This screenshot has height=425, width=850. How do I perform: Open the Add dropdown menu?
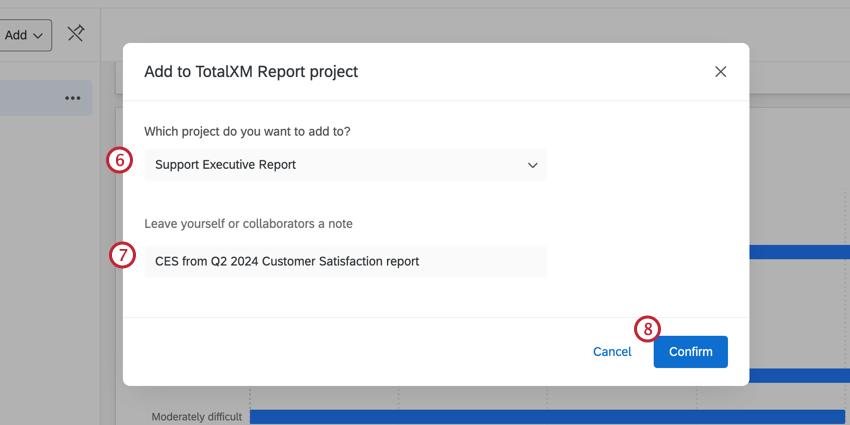(25, 35)
